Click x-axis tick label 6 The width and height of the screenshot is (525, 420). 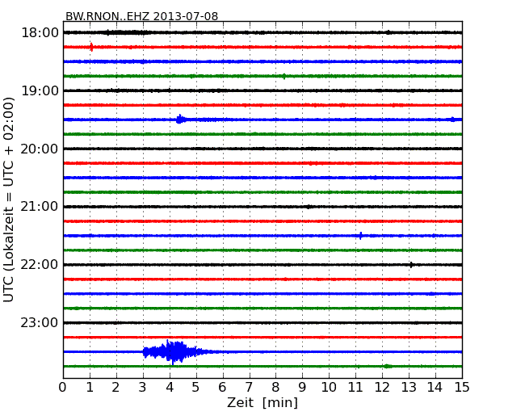(222, 387)
